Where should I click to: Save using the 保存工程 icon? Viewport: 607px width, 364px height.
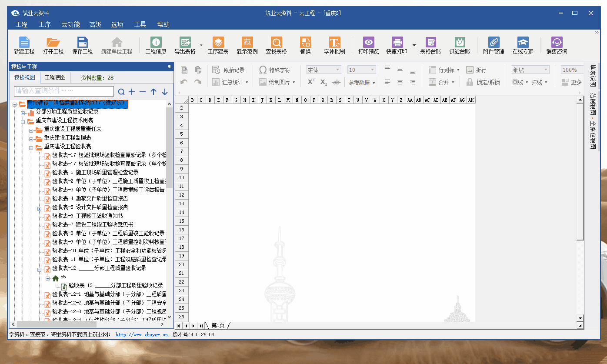tap(82, 43)
